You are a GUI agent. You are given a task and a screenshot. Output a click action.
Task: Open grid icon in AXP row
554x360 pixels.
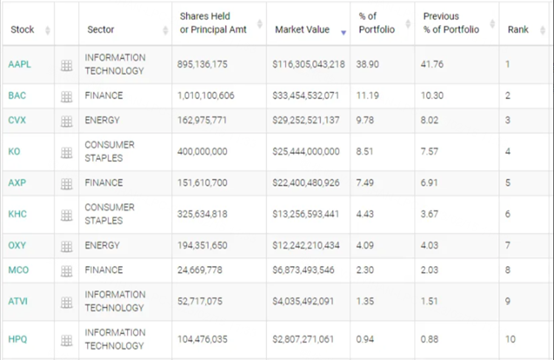click(66, 184)
